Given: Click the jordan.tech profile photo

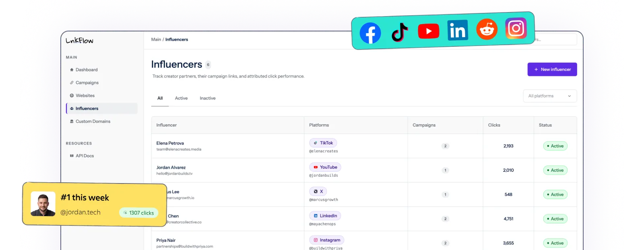Looking at the screenshot, I should 43,204.
